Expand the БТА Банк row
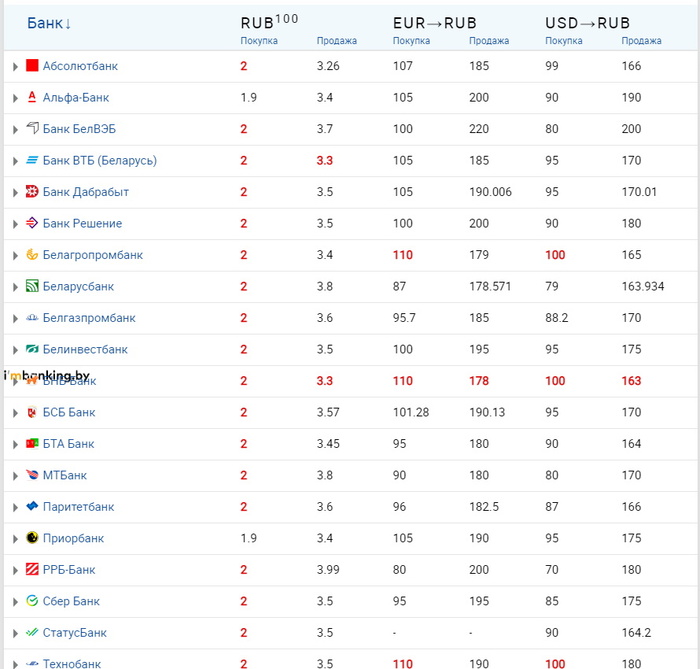The height and width of the screenshot is (669, 700). coord(15,445)
